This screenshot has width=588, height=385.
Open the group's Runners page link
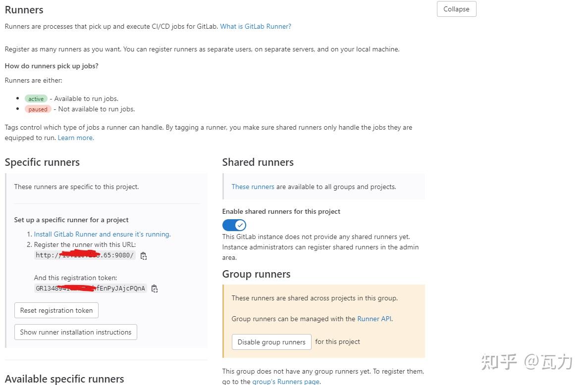pyautogui.click(x=286, y=382)
